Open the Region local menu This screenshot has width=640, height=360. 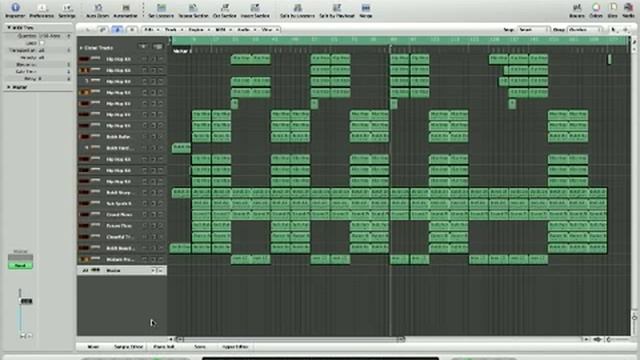pos(198,29)
